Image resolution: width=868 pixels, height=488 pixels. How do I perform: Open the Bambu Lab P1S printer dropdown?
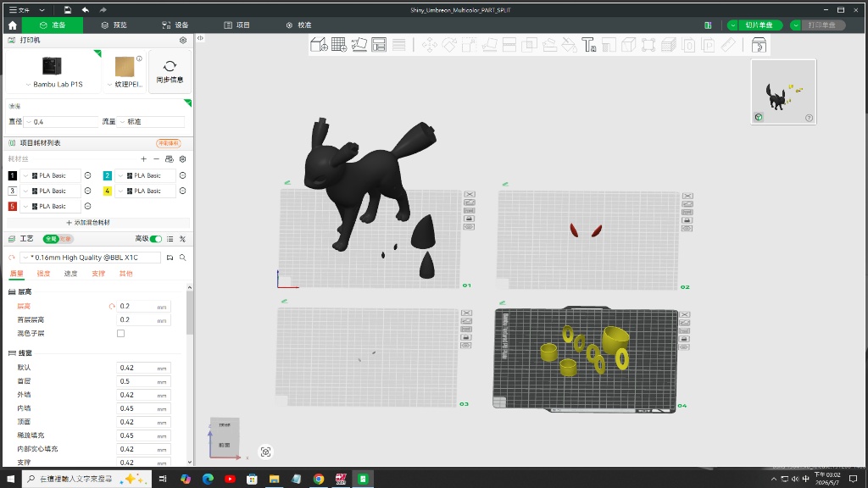53,85
